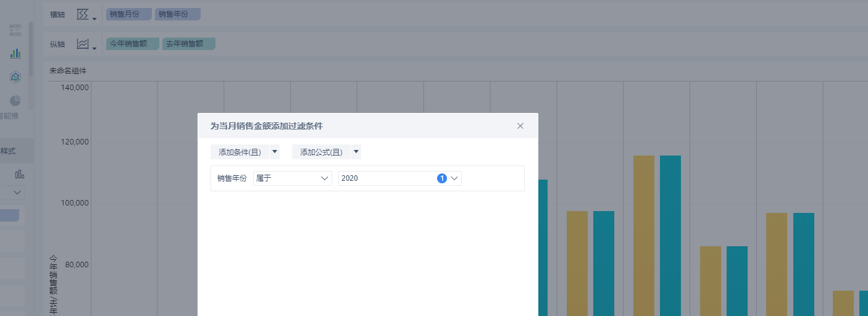Open the 2020 value dropdown
This screenshot has height=316, width=868.
(400, 178)
